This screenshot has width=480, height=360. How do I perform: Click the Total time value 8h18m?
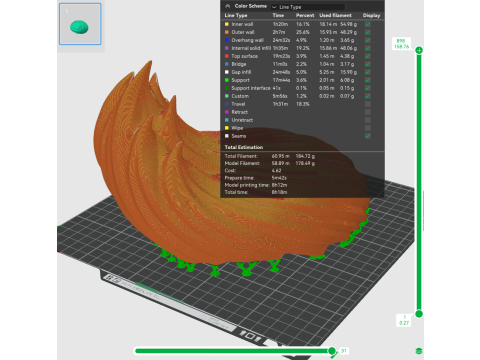(279, 192)
